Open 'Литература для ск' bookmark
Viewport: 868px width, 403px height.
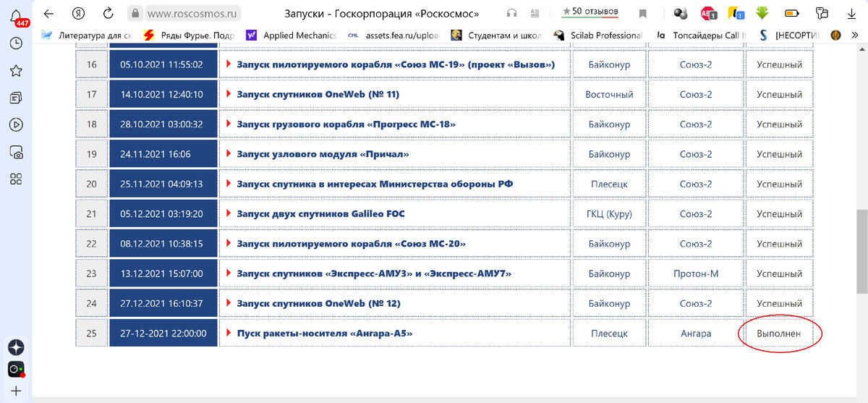pos(86,35)
